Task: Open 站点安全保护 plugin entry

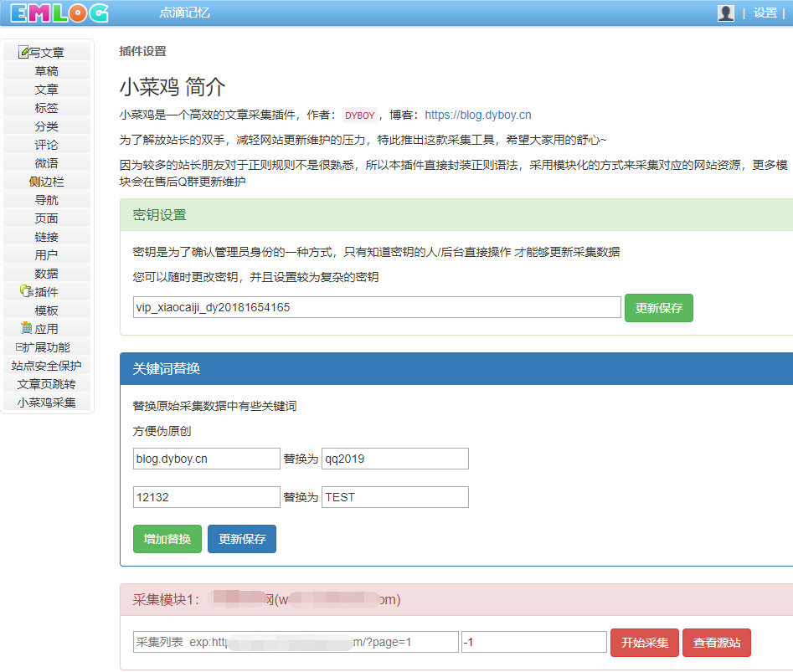Action: [47, 366]
